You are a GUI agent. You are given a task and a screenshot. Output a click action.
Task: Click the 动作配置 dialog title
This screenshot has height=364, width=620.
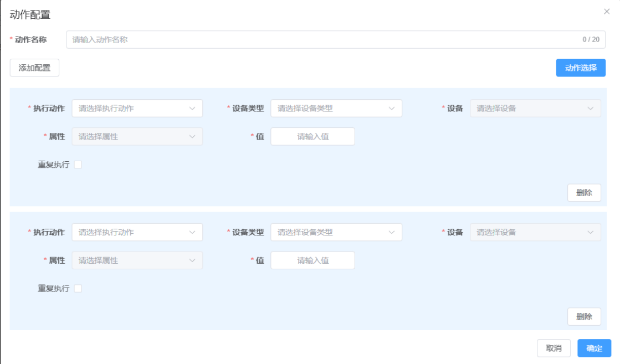pos(30,14)
